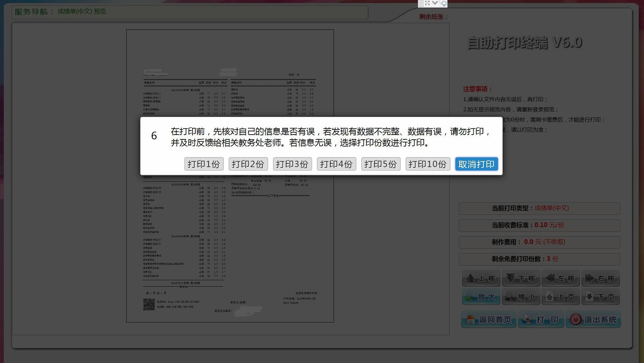Screen dimensions: 644x363
Task: Click the 打印1份 button
Action: (204, 164)
